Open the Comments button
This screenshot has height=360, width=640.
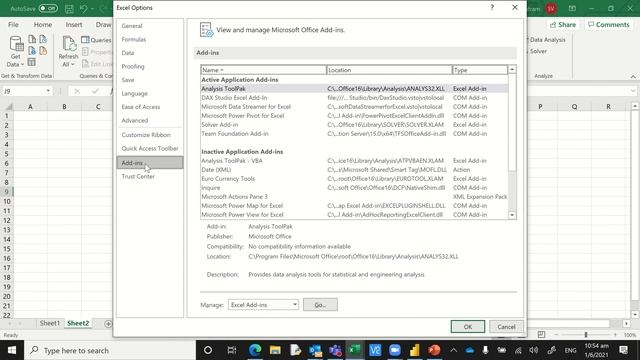[609, 25]
